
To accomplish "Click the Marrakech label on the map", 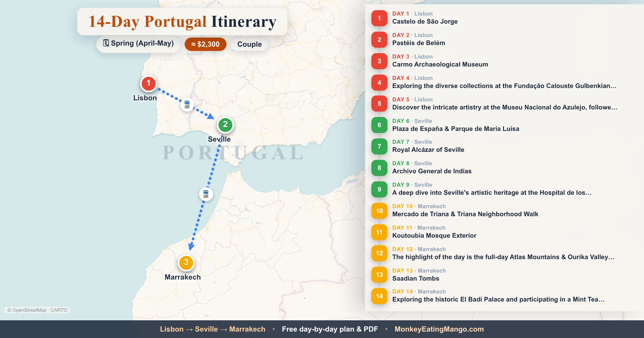I will pos(182,277).
